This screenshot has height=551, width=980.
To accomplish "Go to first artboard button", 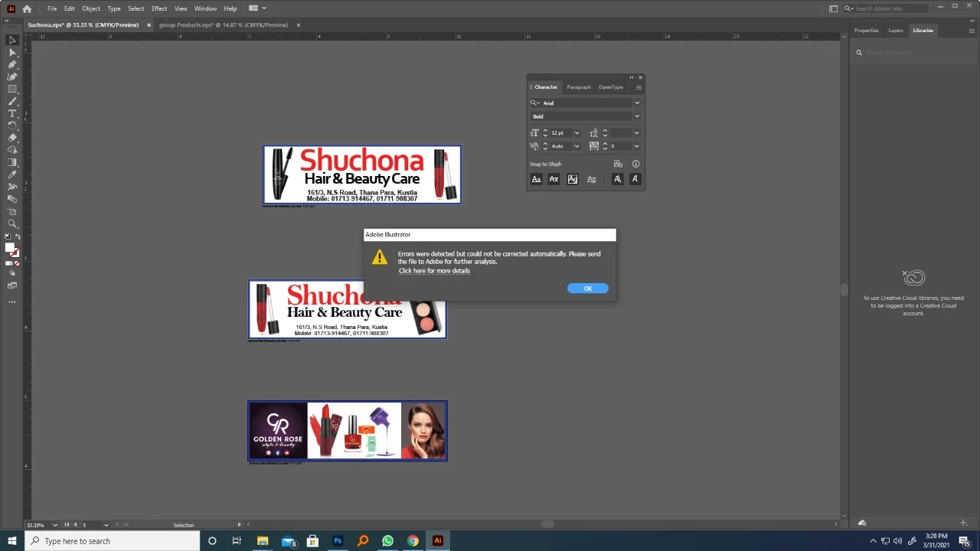I will click(67, 525).
